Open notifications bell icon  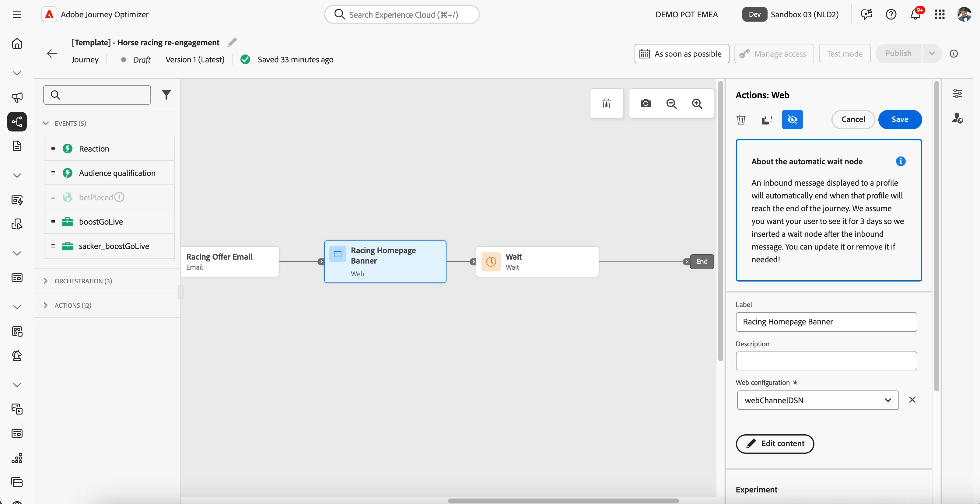pos(915,14)
